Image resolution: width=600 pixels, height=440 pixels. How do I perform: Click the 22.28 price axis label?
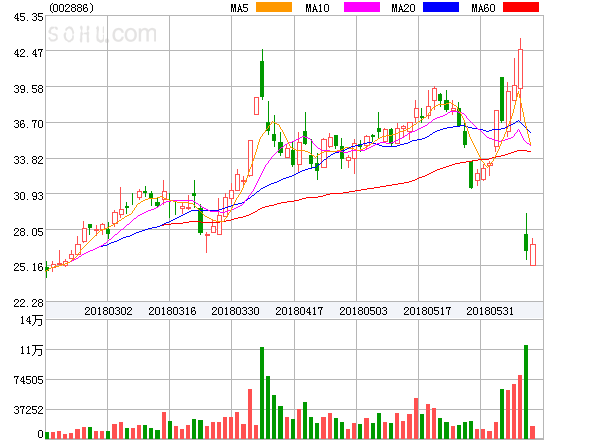(x=24, y=302)
